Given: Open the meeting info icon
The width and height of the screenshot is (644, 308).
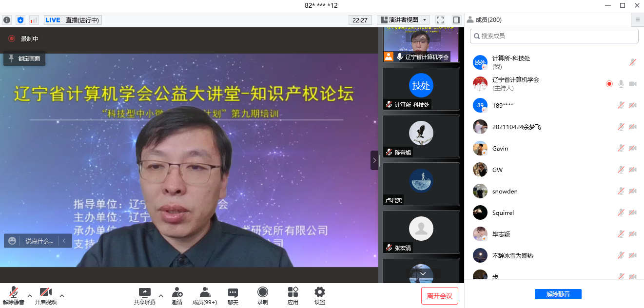Looking at the screenshot, I should click(7, 20).
